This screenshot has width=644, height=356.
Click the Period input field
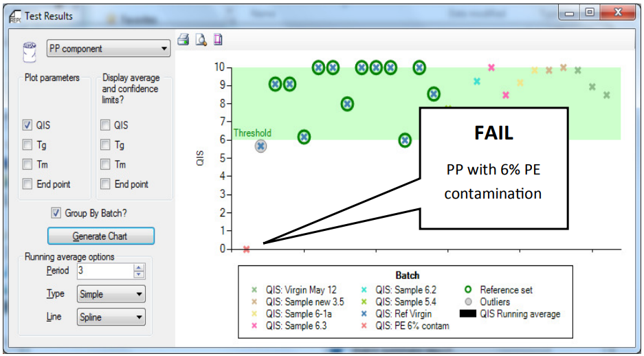[x=103, y=271]
